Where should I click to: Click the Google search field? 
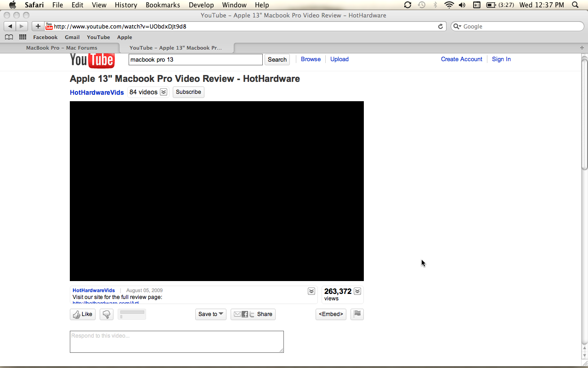tap(517, 26)
